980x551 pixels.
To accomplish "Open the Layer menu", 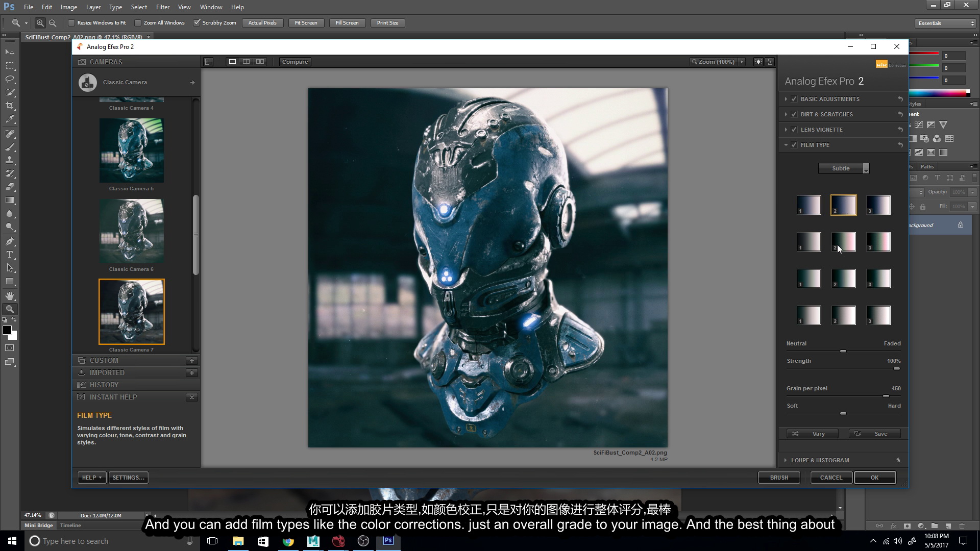I will [x=93, y=7].
